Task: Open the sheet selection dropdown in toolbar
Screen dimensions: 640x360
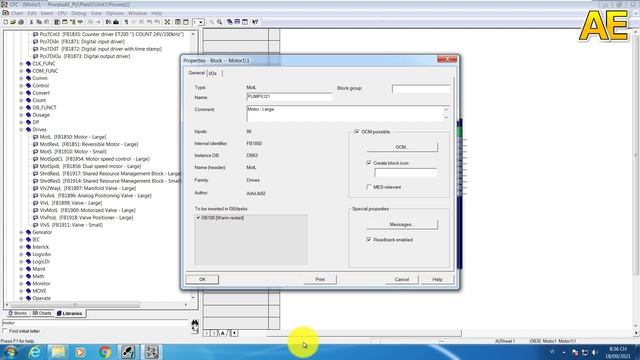Action: point(201,22)
